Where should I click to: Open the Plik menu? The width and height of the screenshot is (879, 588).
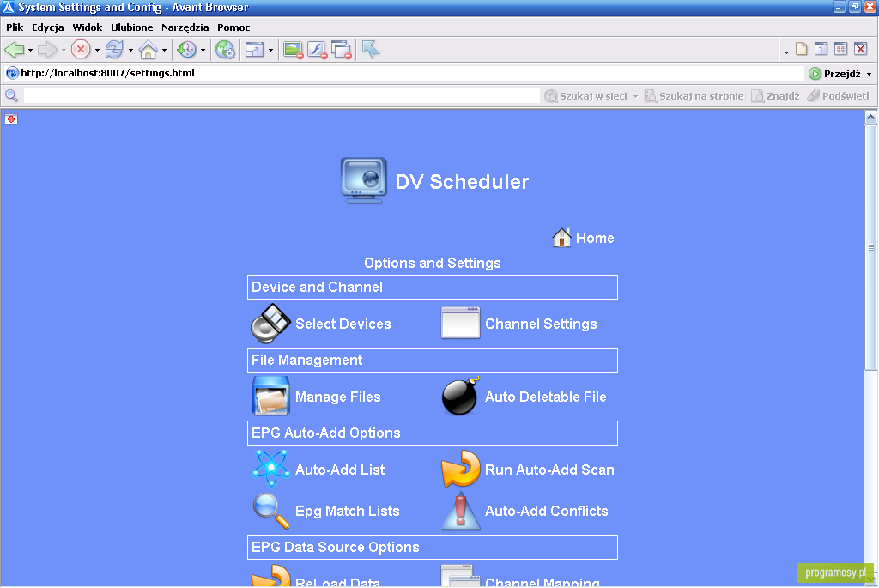[x=15, y=27]
